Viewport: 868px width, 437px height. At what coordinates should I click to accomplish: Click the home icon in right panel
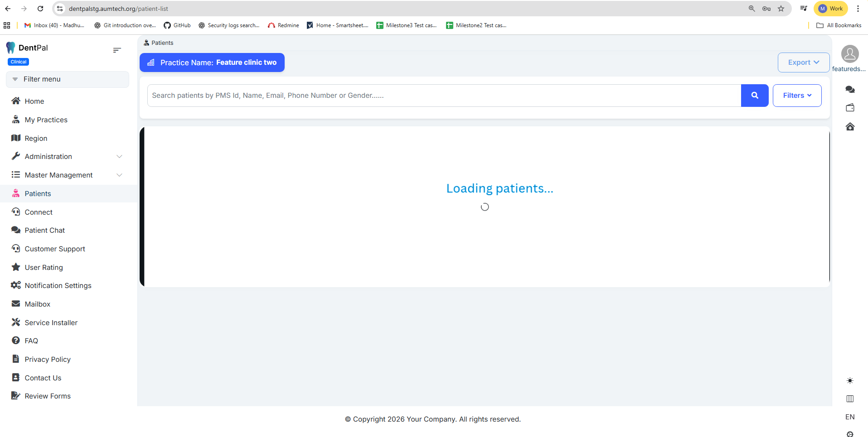850,127
